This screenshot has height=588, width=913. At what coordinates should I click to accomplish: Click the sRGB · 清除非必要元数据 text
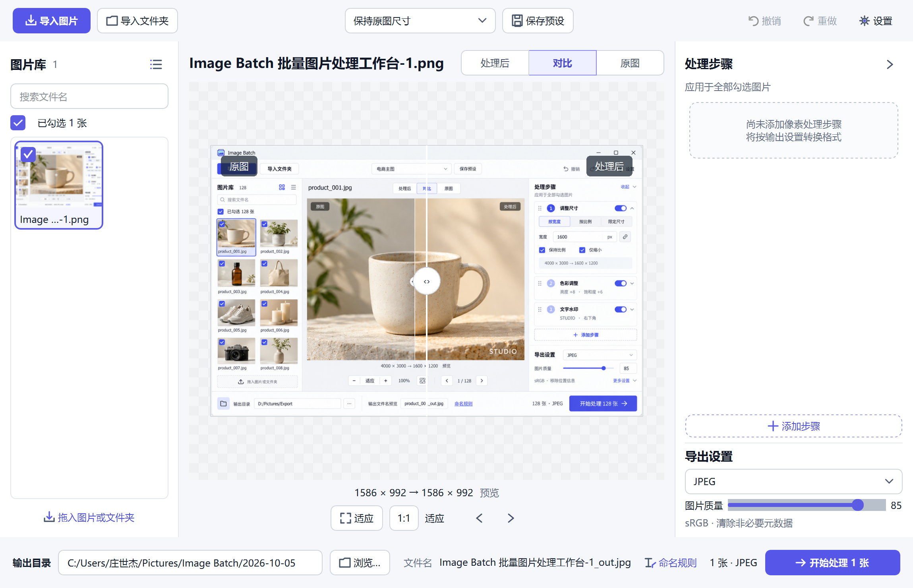point(739,523)
